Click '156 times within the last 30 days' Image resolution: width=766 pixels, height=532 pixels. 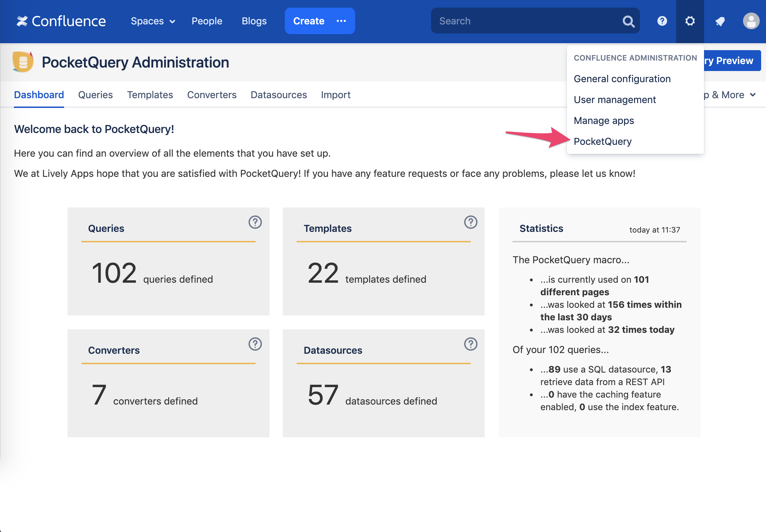611,311
